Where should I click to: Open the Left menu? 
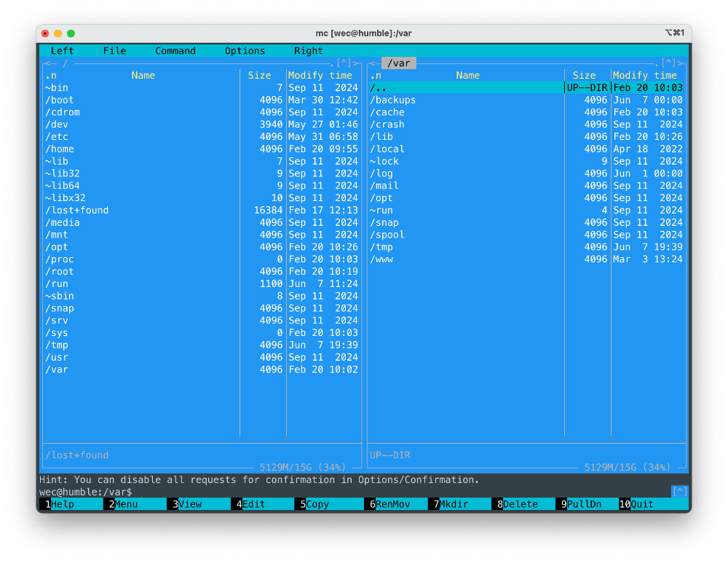coord(62,51)
